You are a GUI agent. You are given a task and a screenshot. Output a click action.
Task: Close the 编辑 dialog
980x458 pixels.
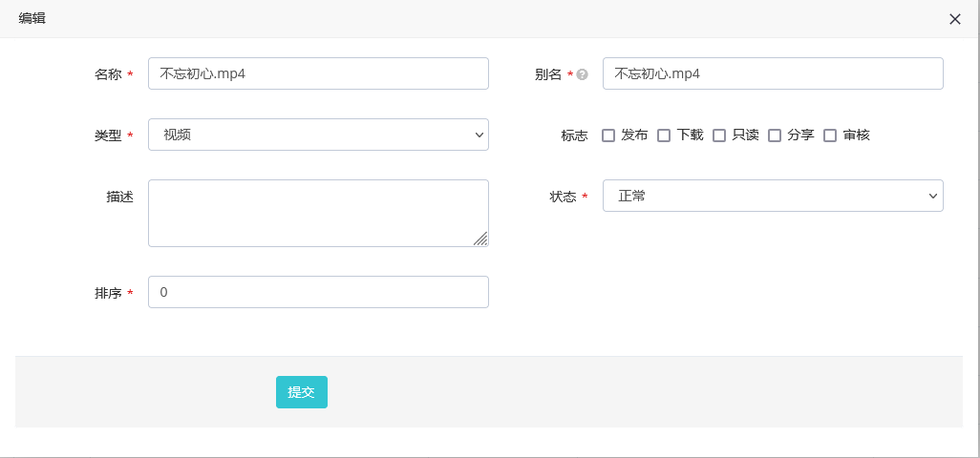click(x=954, y=19)
